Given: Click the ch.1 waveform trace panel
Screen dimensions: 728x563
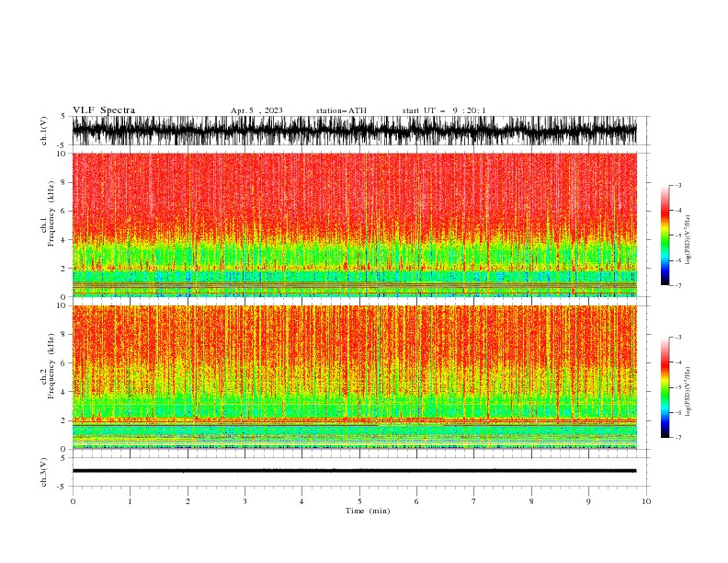Looking at the screenshot, I should tap(354, 131).
